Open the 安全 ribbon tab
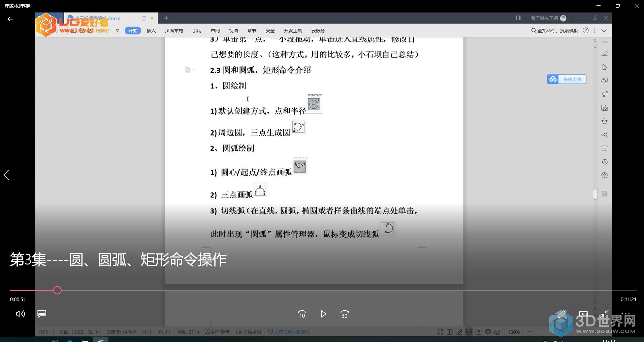Viewport: 644px width, 342px height. tap(270, 31)
